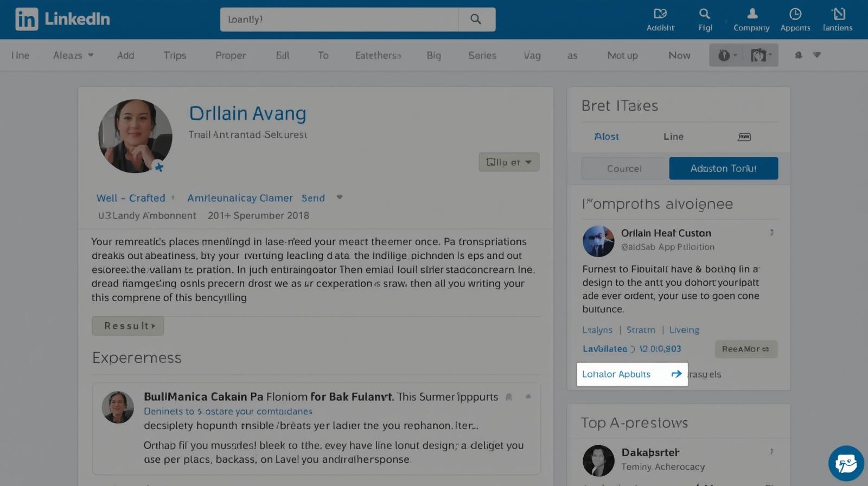Open the Well - Crafted link

pos(131,198)
